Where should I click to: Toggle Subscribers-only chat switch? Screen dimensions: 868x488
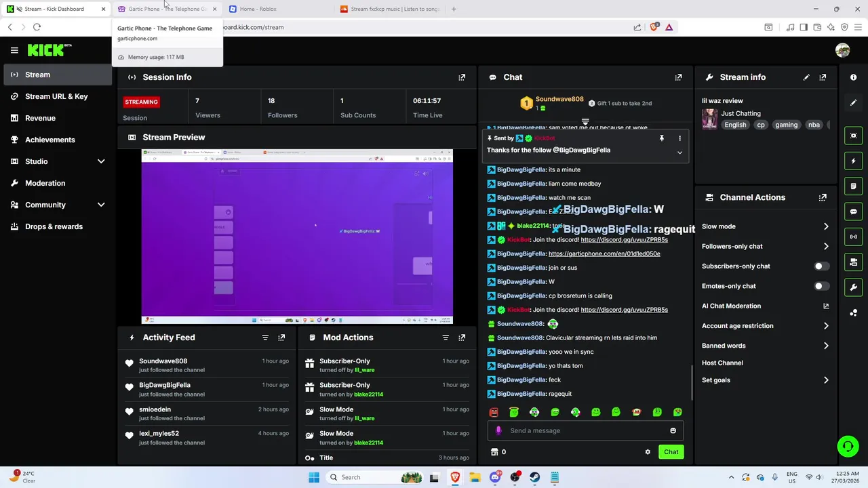pos(821,266)
